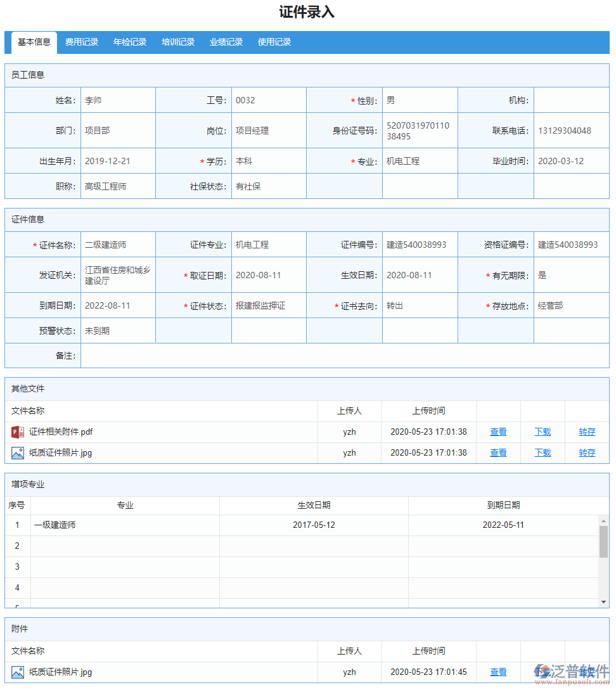616x692 pixels.
Task: Open the 培训记录 tab
Action: (x=177, y=42)
